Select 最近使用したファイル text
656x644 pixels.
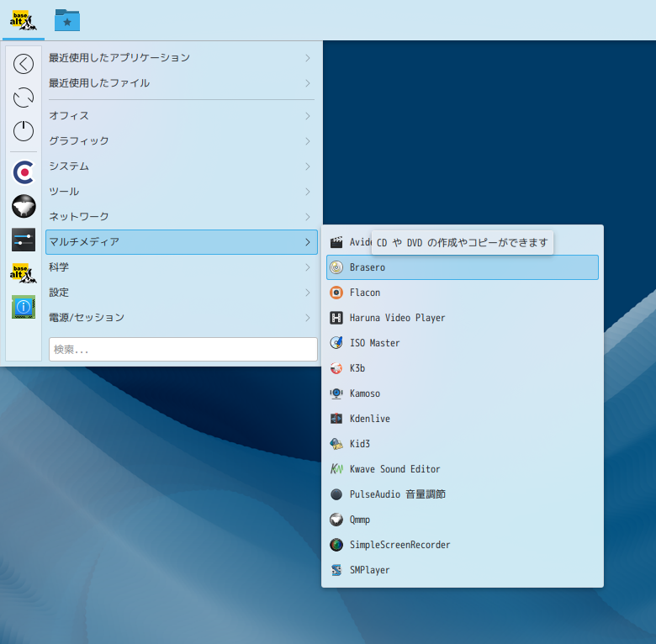(x=99, y=83)
